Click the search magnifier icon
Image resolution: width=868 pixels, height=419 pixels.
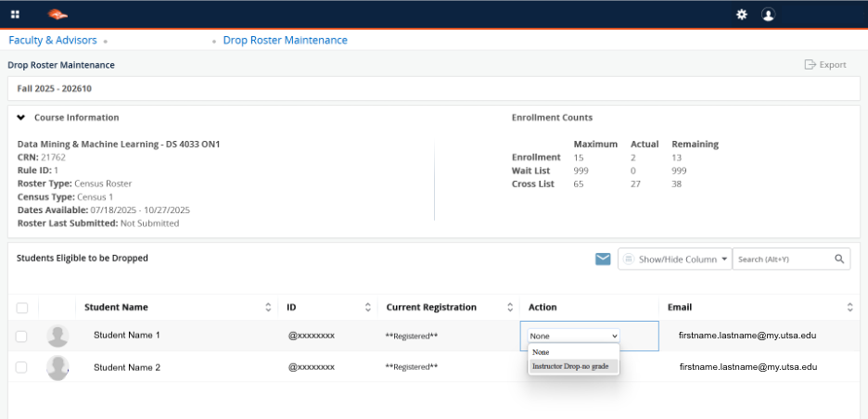[839, 260]
